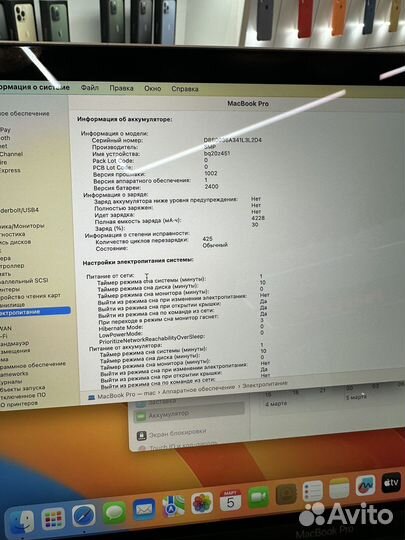Select Wi-Fi in the sidebar
Screen dimensions: 405x540
pos(3,336)
